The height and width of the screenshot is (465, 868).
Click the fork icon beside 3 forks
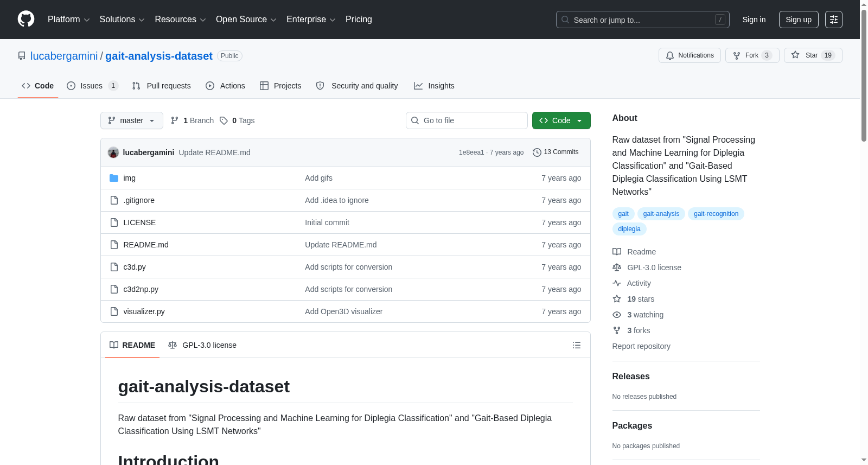[x=617, y=330]
